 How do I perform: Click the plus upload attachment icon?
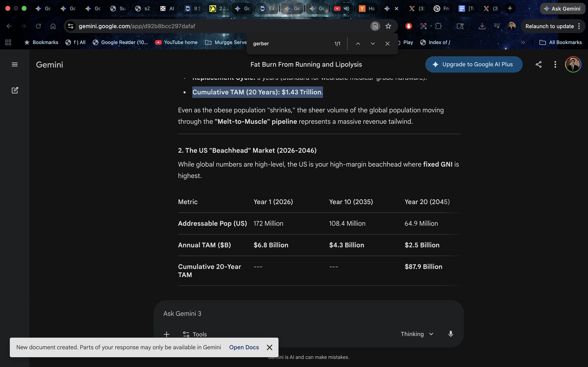(166, 334)
